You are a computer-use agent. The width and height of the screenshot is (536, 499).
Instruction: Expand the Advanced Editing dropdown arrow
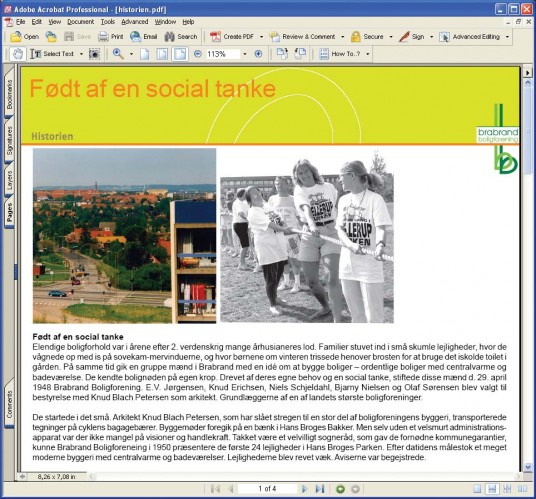(507, 37)
